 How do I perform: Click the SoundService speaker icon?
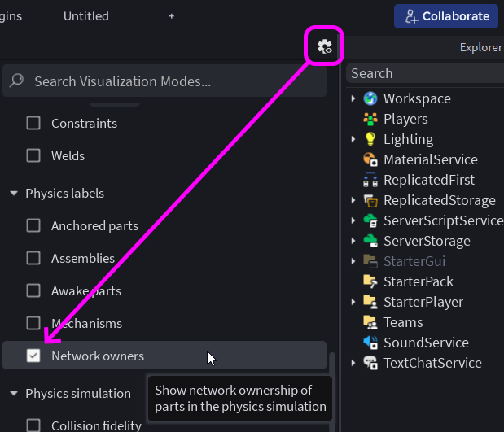370,343
